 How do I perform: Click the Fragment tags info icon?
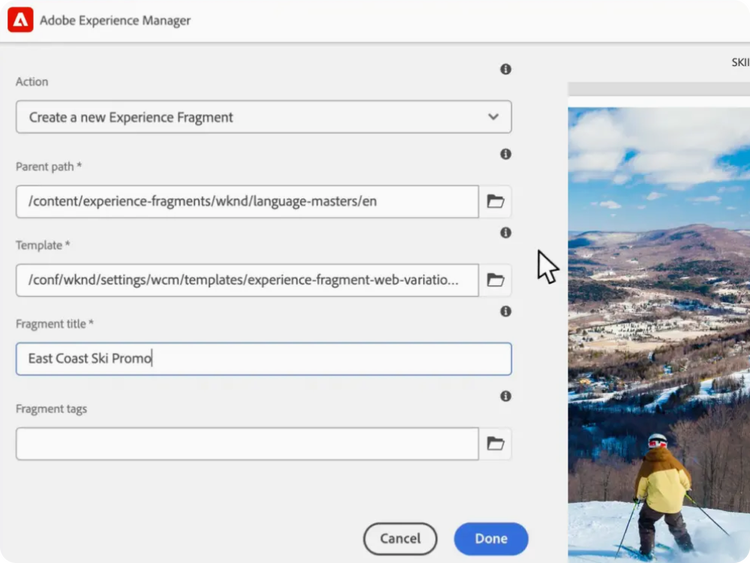point(505,396)
